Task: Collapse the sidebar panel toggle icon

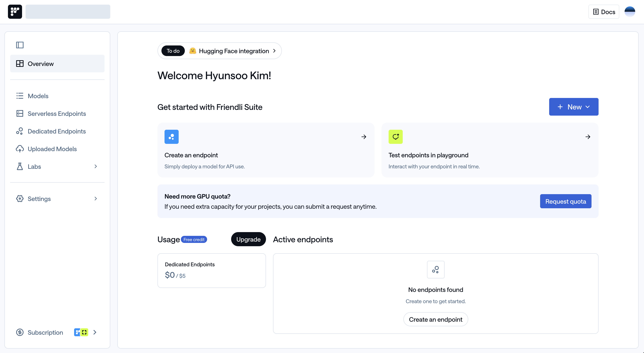Action: [x=20, y=45]
